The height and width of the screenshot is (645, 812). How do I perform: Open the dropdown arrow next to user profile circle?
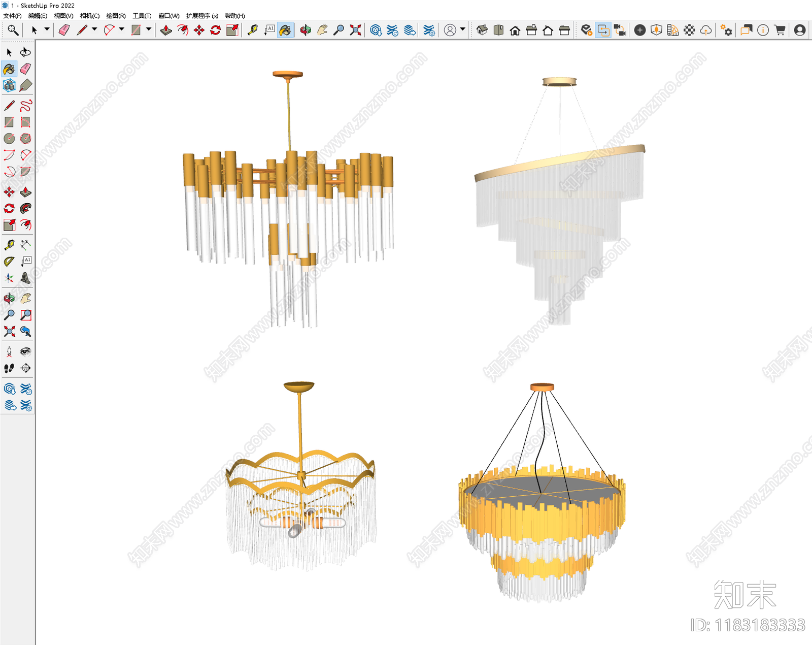click(x=462, y=29)
